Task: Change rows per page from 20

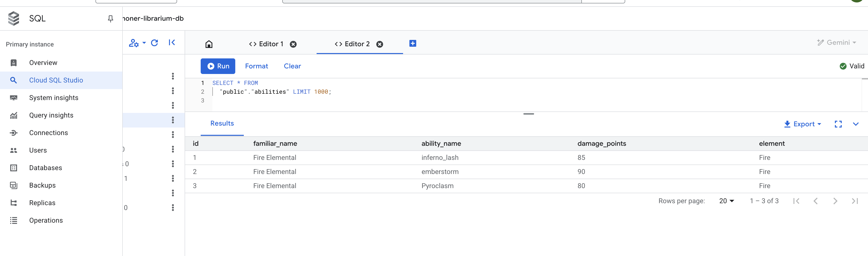Action: (x=726, y=201)
